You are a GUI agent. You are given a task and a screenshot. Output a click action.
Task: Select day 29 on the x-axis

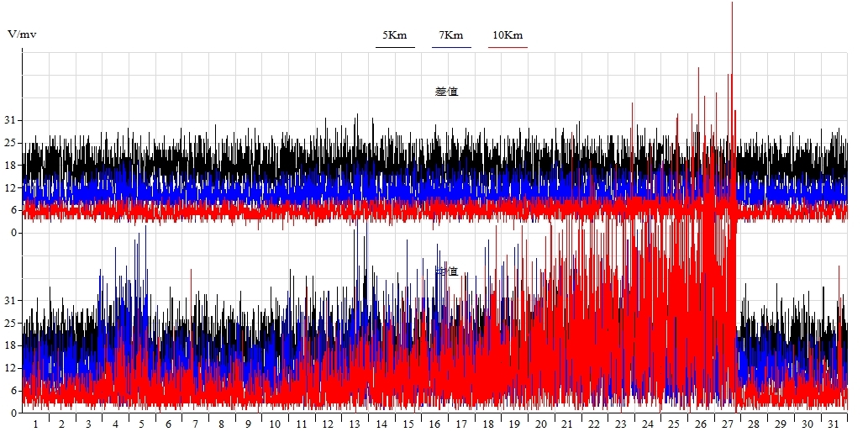pos(780,424)
